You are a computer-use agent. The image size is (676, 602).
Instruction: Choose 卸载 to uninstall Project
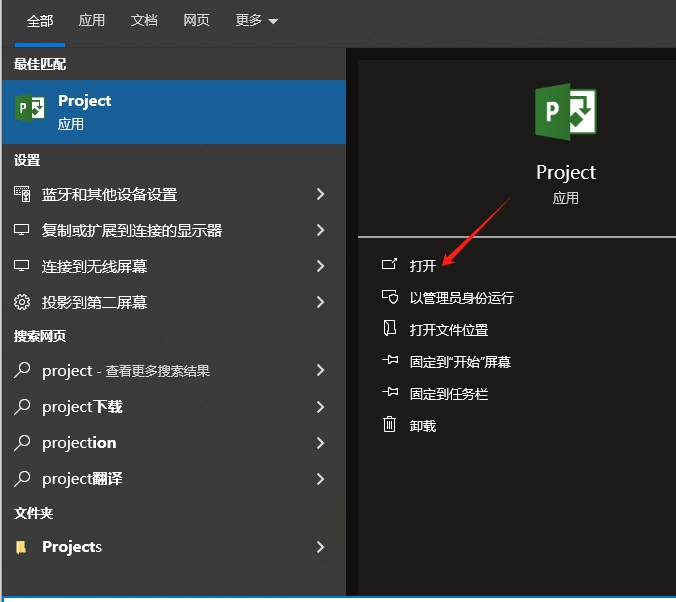click(423, 426)
